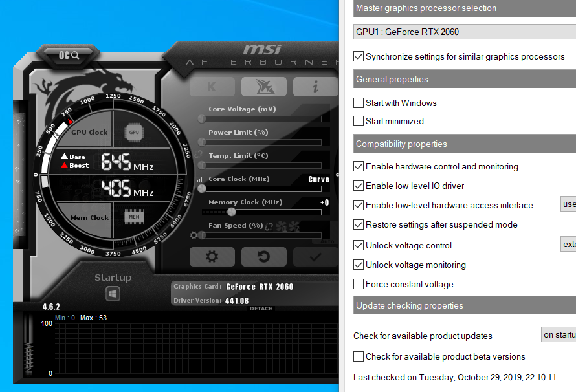Toggle Auto fan speed button
The width and height of the screenshot is (576, 392).
click(x=327, y=241)
